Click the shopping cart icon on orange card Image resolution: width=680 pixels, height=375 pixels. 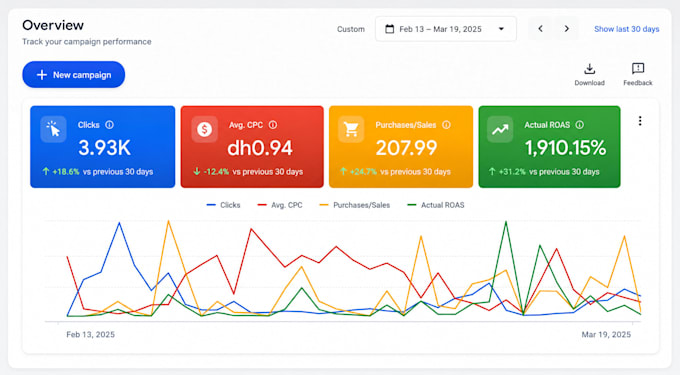coord(351,129)
